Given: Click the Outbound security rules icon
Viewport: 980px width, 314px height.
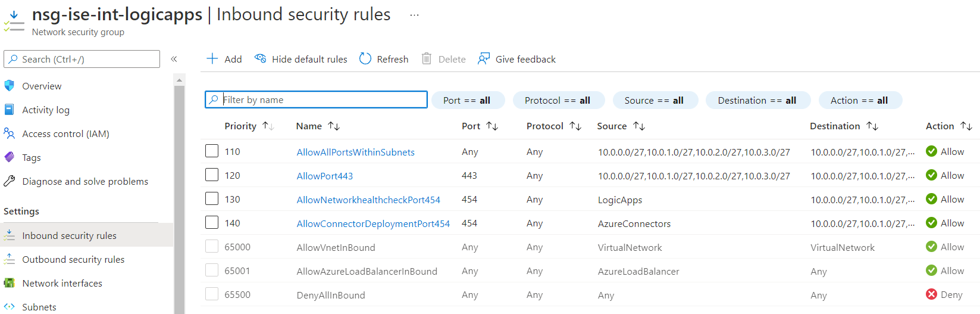Looking at the screenshot, I should (x=10, y=259).
